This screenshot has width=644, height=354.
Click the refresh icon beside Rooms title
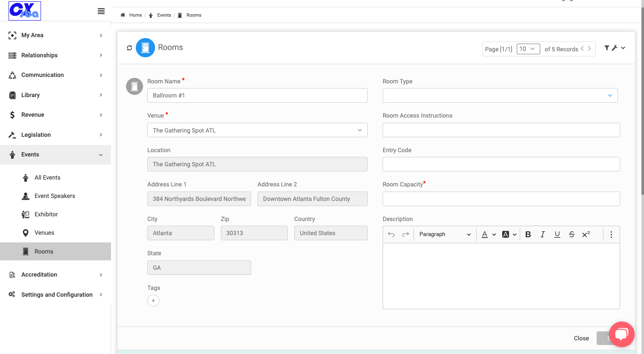coord(129,48)
